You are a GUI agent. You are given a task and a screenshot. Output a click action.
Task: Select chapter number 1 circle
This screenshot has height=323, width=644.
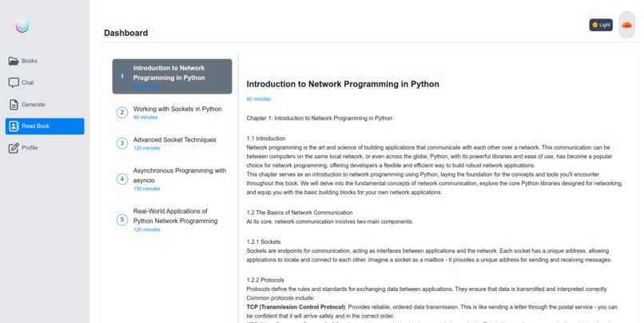coord(122,77)
